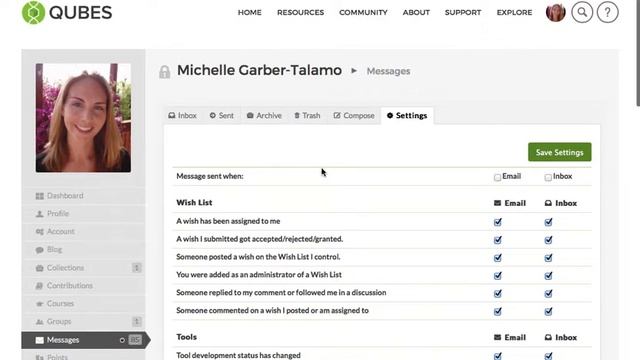The height and width of the screenshot is (360, 640).
Task: Click the Messages status circle indicator
Action: (122, 340)
